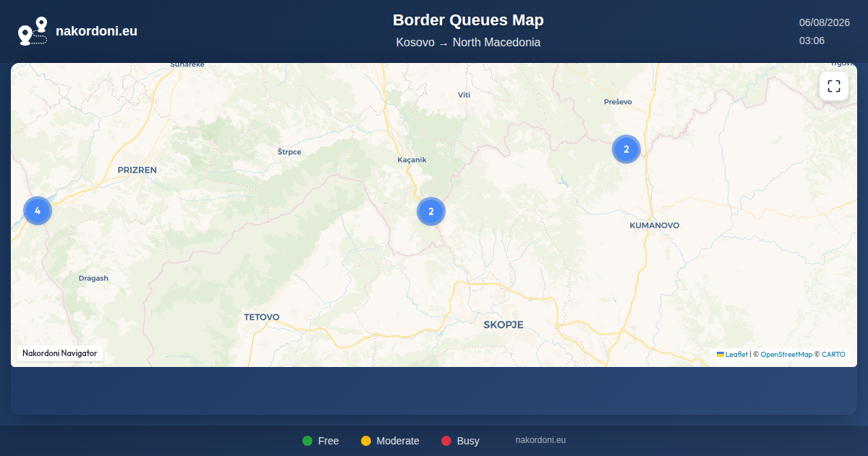Image resolution: width=868 pixels, height=456 pixels.
Task: Open the cluster of 2 near Kaçanik
Action: [431, 211]
